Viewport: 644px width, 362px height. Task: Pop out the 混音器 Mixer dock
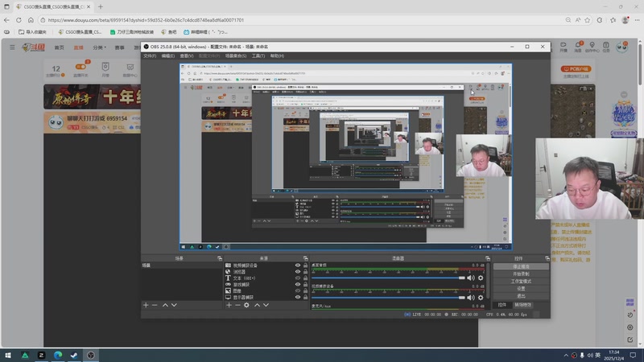click(488, 258)
